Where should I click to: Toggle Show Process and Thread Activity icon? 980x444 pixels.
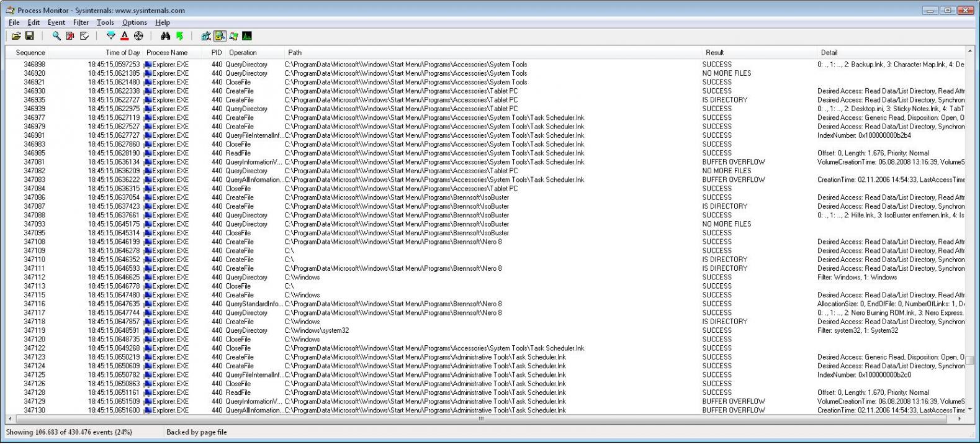(x=233, y=36)
